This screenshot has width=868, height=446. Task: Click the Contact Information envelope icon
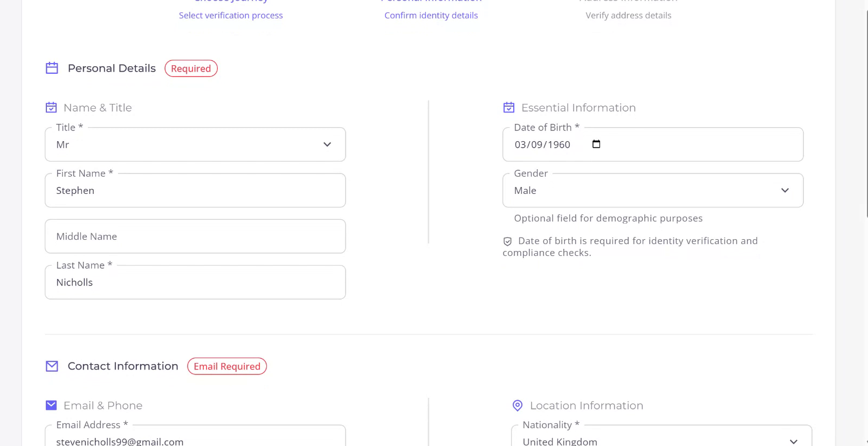[52, 366]
